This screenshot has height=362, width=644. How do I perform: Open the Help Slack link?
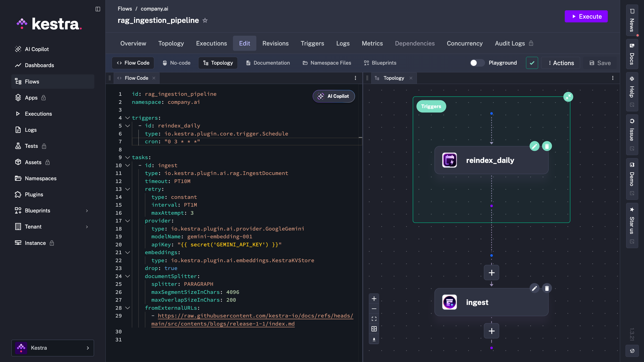[x=632, y=92]
